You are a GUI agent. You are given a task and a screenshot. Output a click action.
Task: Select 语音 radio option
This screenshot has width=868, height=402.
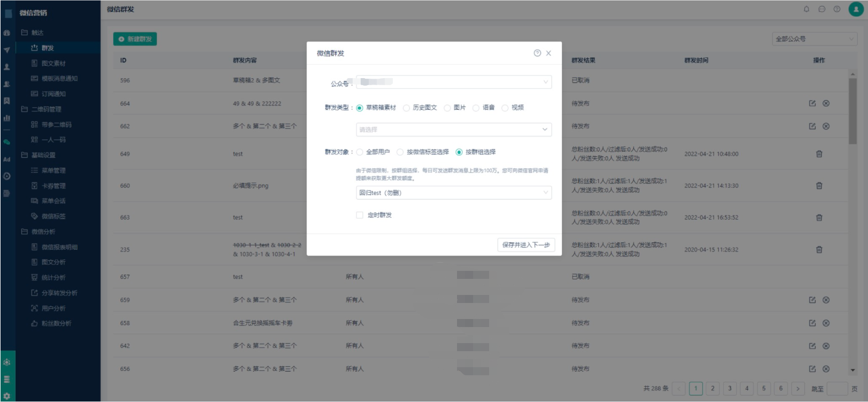pos(476,108)
